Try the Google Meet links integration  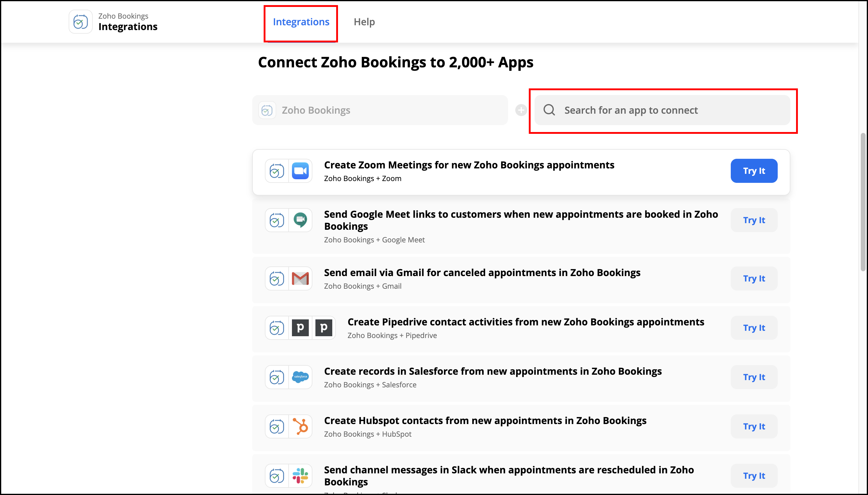(754, 220)
